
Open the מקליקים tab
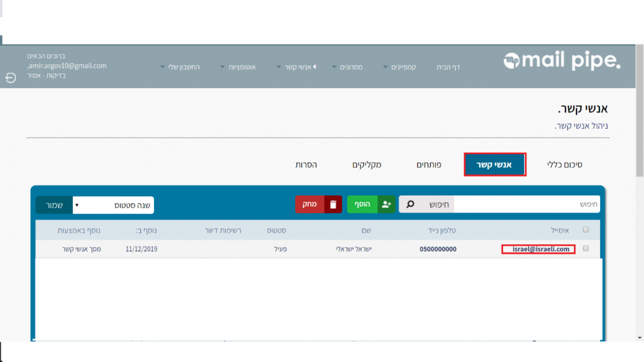click(x=367, y=165)
